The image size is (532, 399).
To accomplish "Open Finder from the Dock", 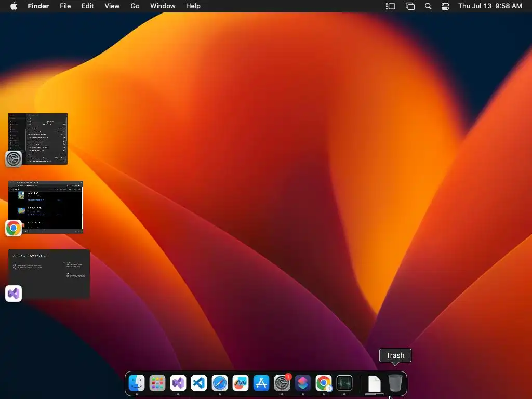I will tap(137, 383).
